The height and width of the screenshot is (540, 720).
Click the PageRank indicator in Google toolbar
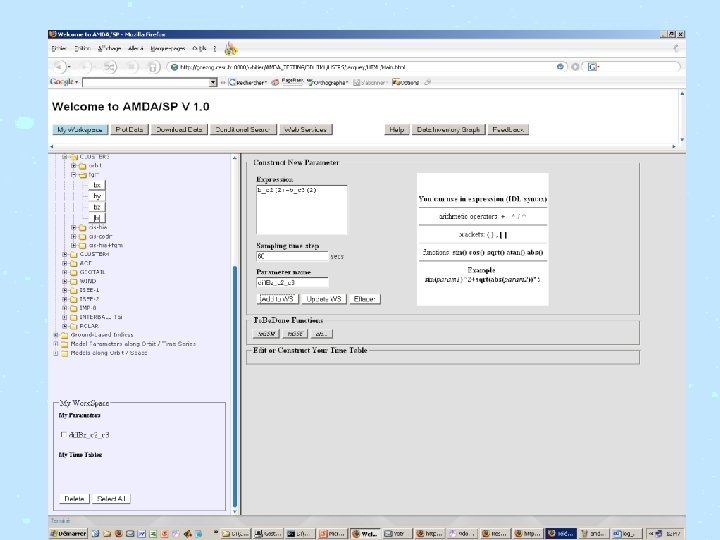[x=292, y=82]
